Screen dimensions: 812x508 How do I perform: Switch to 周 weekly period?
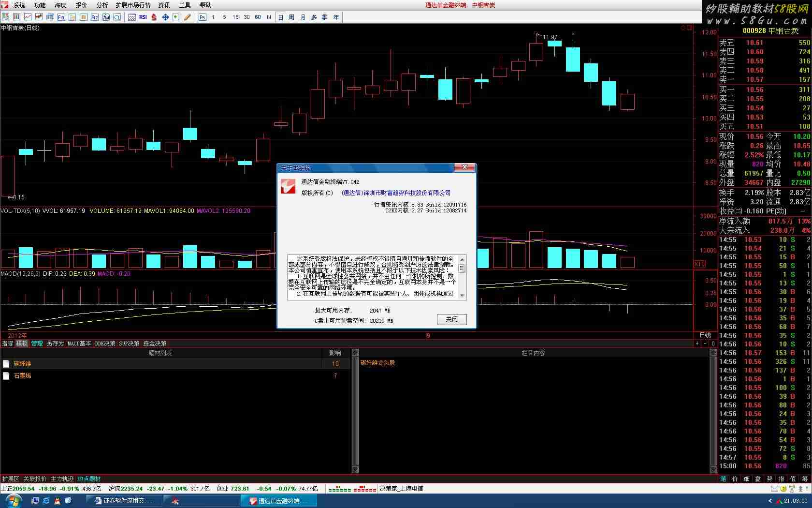coord(291,17)
